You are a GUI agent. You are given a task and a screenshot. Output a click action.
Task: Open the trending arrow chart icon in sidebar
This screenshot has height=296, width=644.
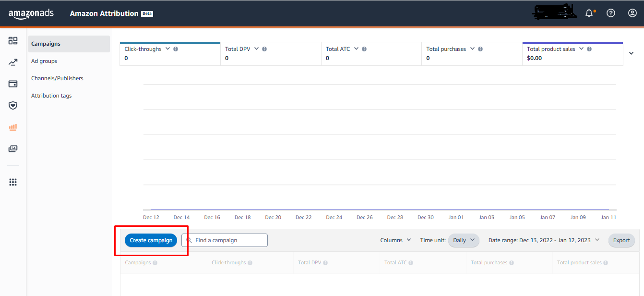(x=13, y=62)
